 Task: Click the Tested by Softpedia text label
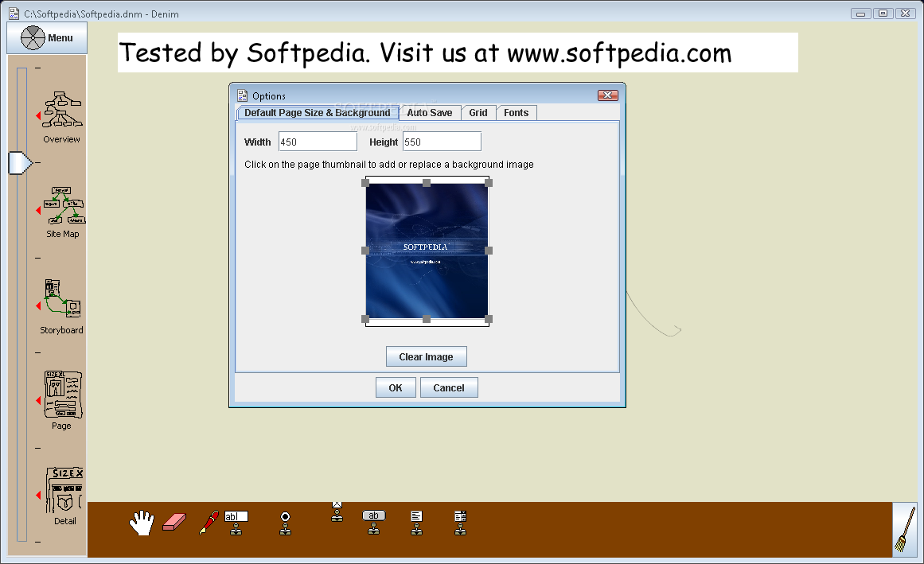pyautogui.click(x=425, y=53)
